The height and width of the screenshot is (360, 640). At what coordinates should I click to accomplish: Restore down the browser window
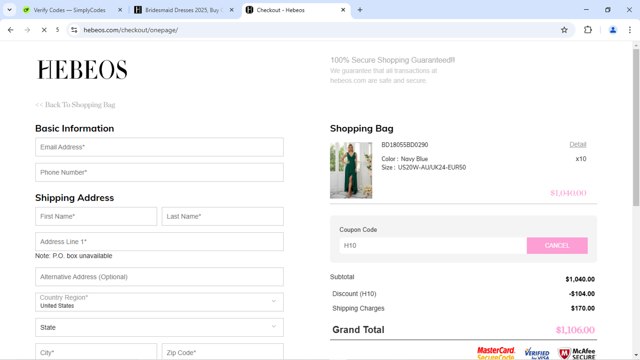coord(608,10)
